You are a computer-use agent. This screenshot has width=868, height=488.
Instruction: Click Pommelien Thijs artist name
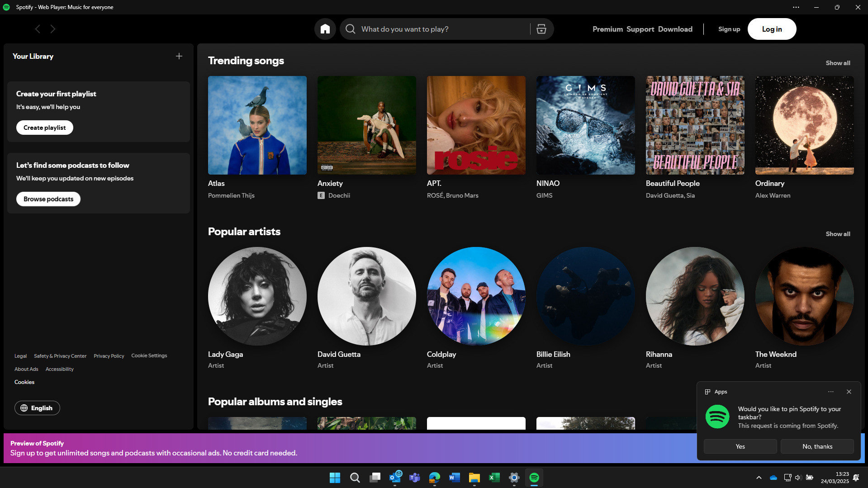coord(231,195)
